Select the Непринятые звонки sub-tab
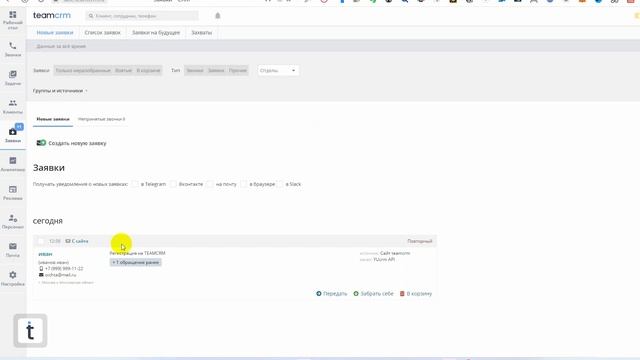 coord(102,119)
